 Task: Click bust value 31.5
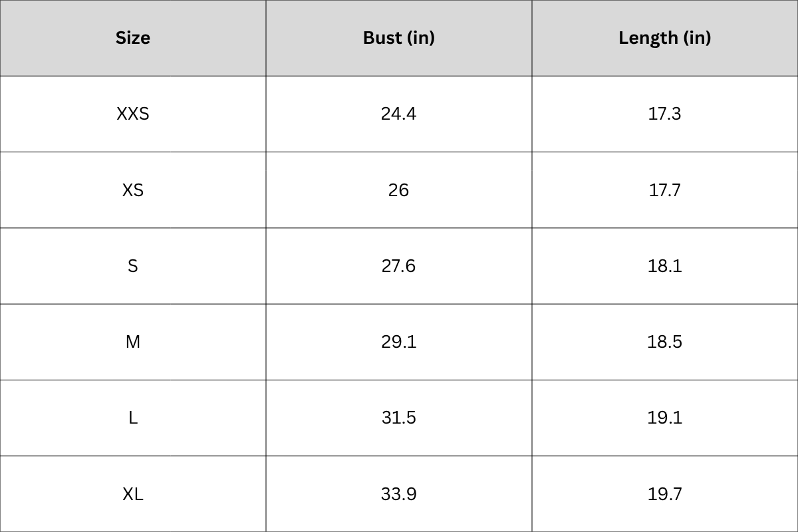pyautogui.click(x=399, y=418)
